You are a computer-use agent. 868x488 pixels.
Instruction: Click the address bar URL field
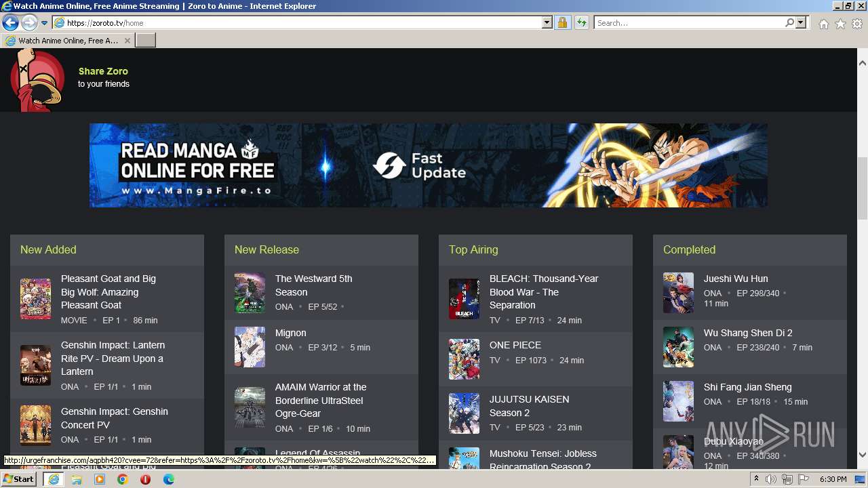[297, 23]
